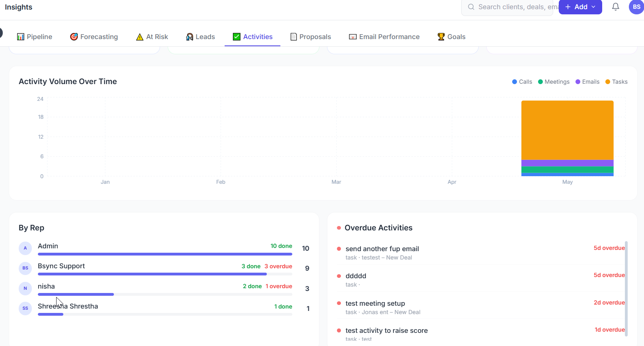This screenshot has height=346, width=644.
Task: Click the Email Performance envelope icon
Action: (353, 37)
